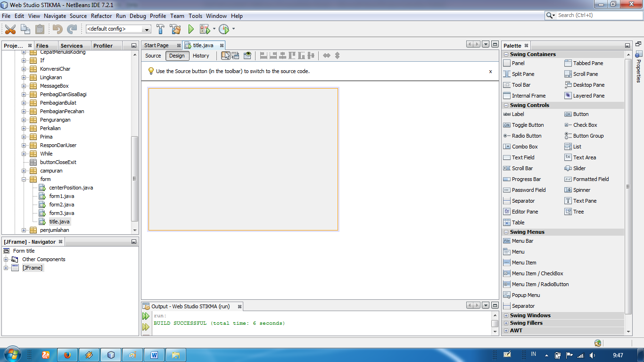Debug the main project
The width and height of the screenshot is (644, 362).
(x=206, y=29)
